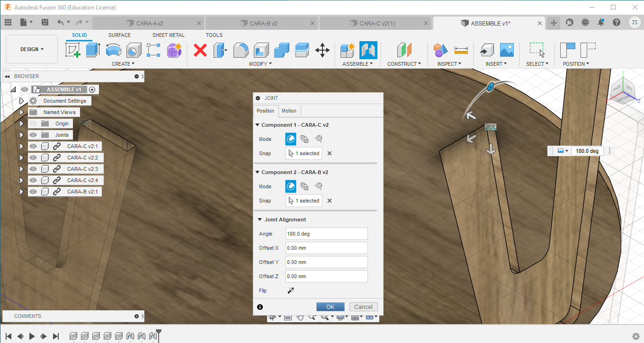Click the JS user profile button
Screen dimensions: 644x343
click(x=635, y=22)
